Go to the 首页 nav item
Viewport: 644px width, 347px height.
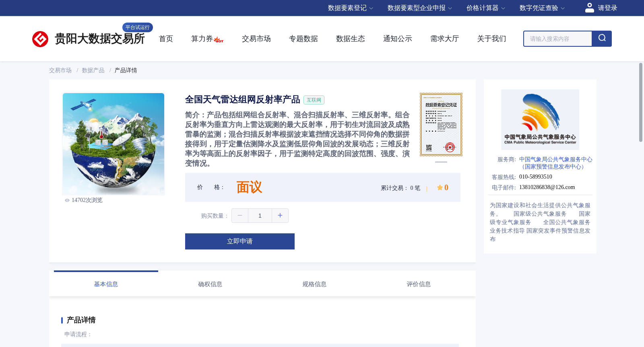[166, 39]
